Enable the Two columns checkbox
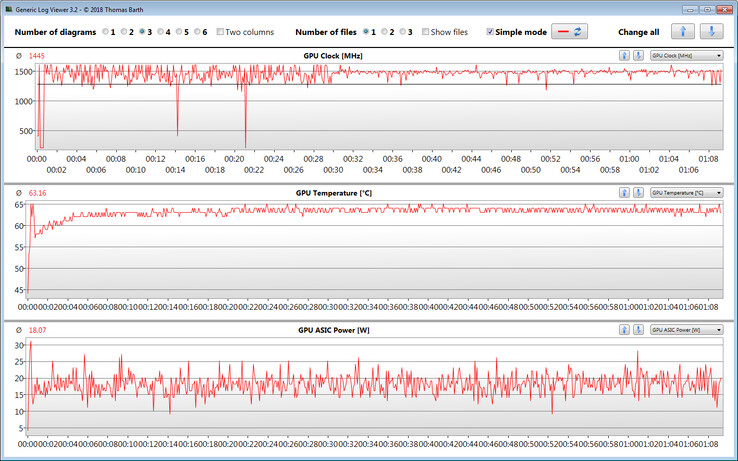Screen dimensions: 738x461 coord(221,32)
